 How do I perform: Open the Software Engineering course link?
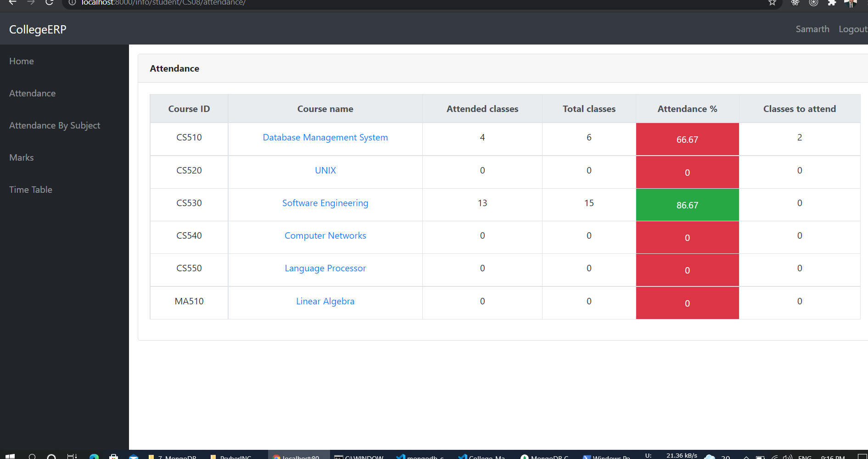tap(325, 203)
